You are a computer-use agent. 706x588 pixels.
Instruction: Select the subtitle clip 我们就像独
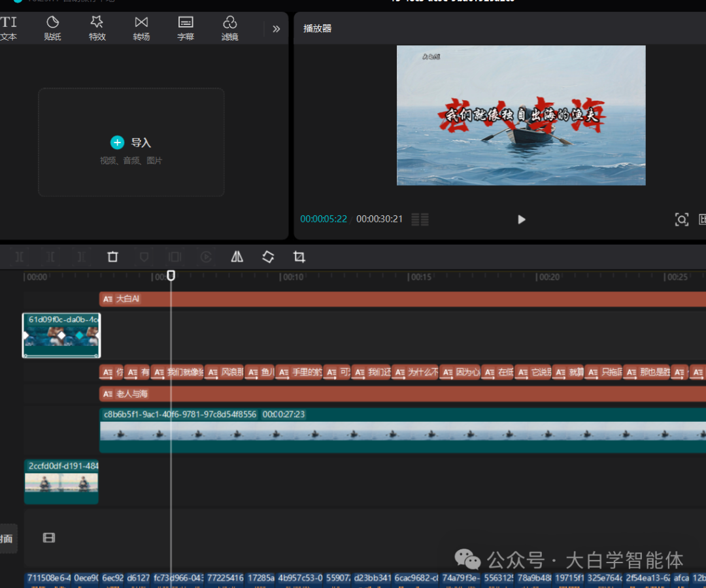point(177,372)
